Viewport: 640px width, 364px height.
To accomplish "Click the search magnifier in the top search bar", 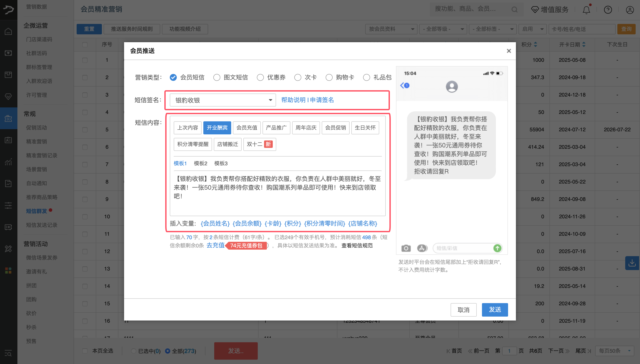I will [514, 10].
